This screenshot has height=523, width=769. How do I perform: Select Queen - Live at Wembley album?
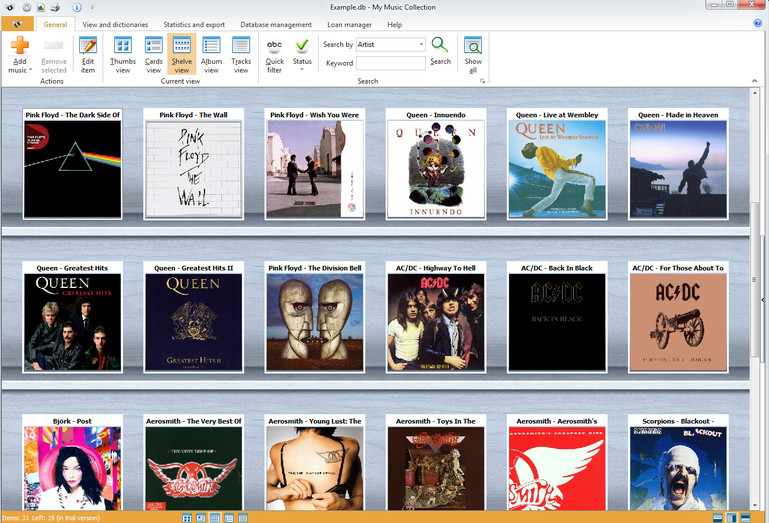pos(557,163)
